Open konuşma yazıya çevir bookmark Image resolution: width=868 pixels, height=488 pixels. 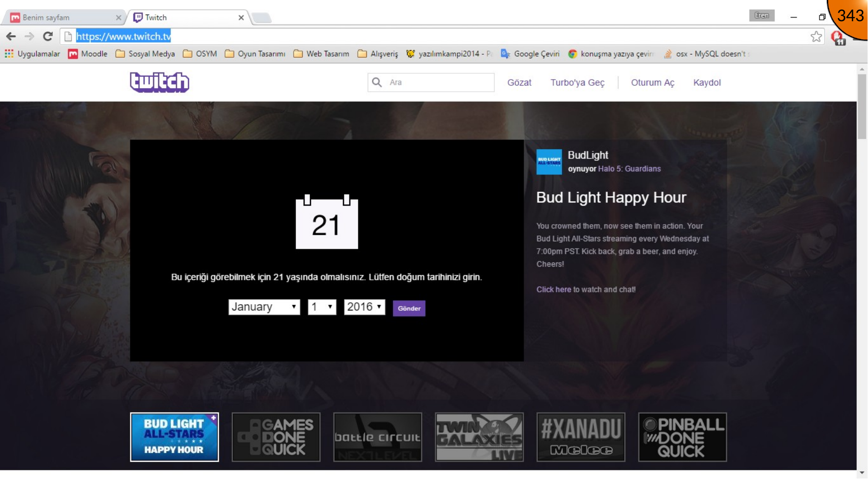(611, 54)
